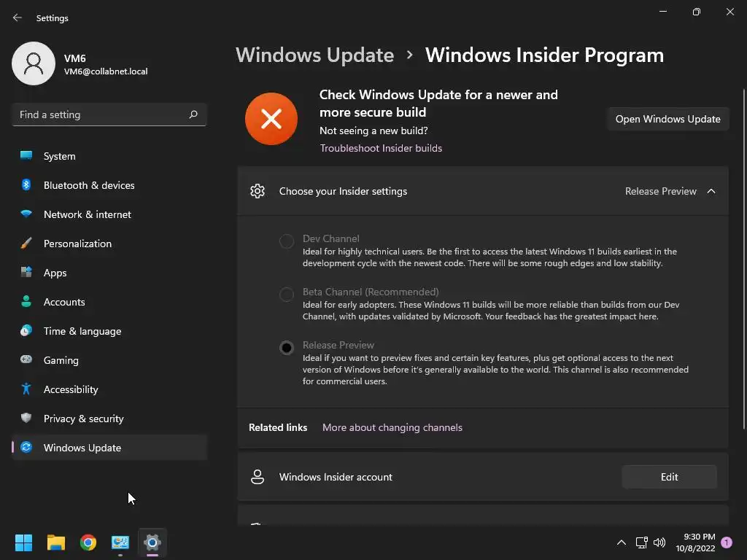Click the person icon beside Windows Insider account
Viewport: 747px width, 560px height.
pyautogui.click(x=258, y=477)
